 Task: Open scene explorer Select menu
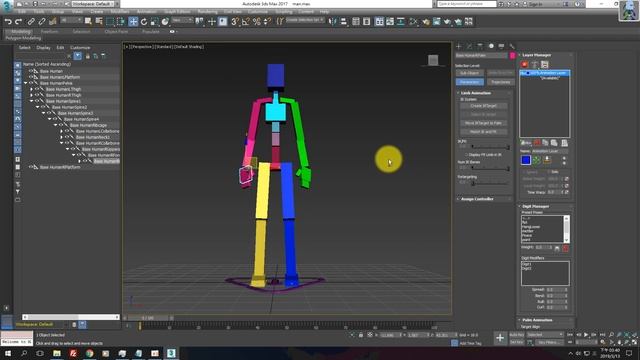tap(24, 47)
